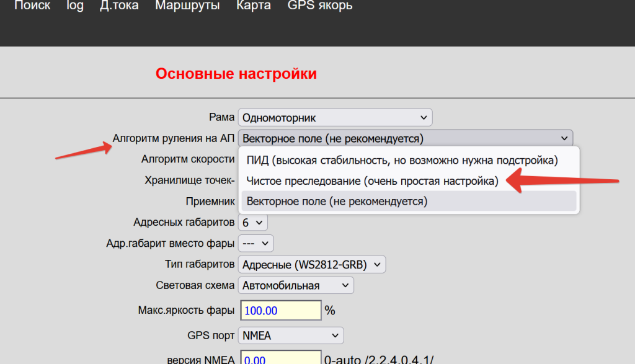
Task: Pick Векторное поле option in the list
Action: tap(337, 202)
